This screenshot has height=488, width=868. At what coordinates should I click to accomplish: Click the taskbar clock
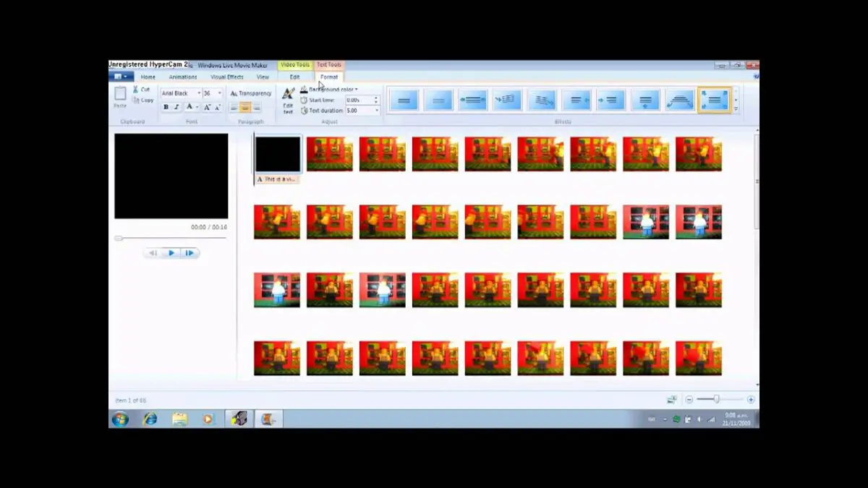point(736,419)
